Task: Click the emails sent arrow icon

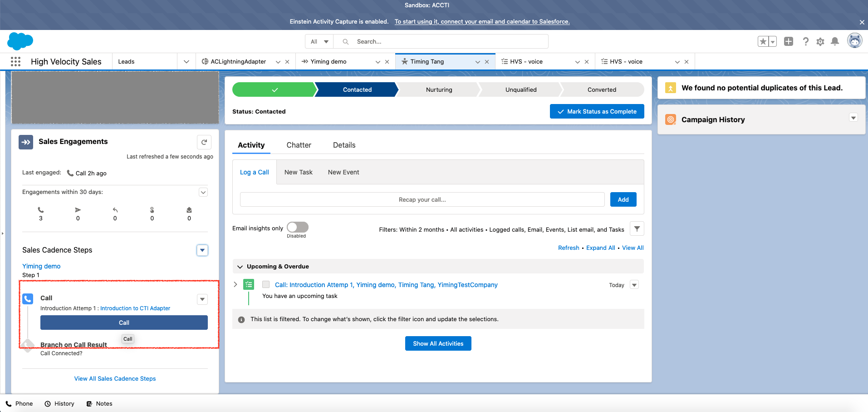Action: tap(78, 210)
